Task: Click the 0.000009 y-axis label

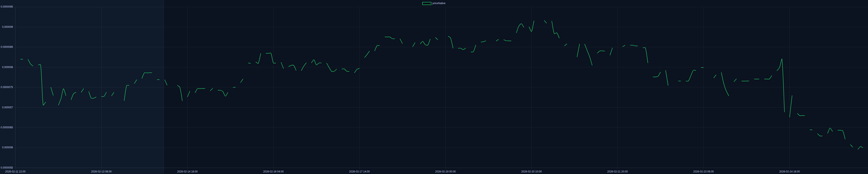Action: pos(7,27)
